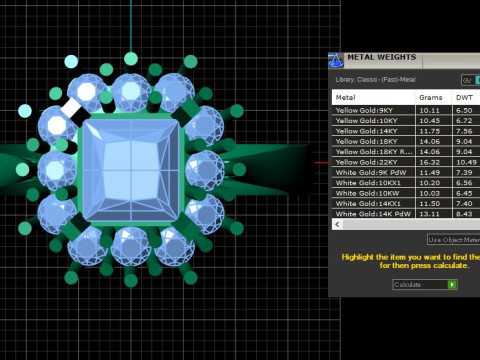
Task: Select the White Gold:10KW row
Action: [x=406, y=193]
